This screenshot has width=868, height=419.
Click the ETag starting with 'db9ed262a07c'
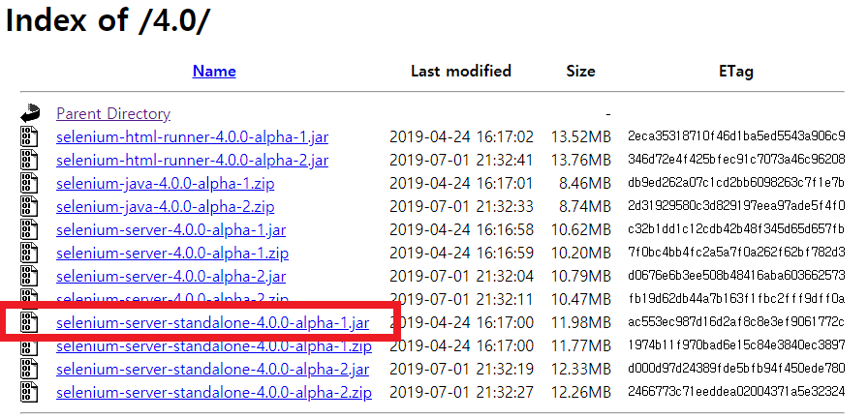(736, 183)
